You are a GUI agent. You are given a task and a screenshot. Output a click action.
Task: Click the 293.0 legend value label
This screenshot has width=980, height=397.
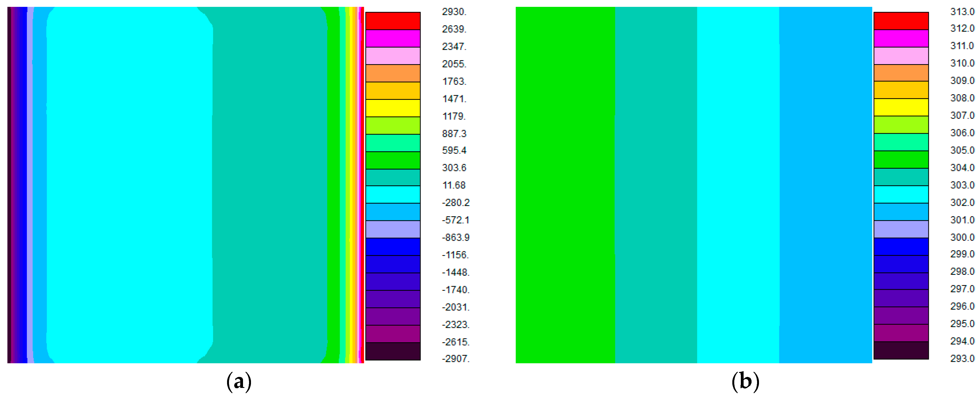click(x=962, y=358)
